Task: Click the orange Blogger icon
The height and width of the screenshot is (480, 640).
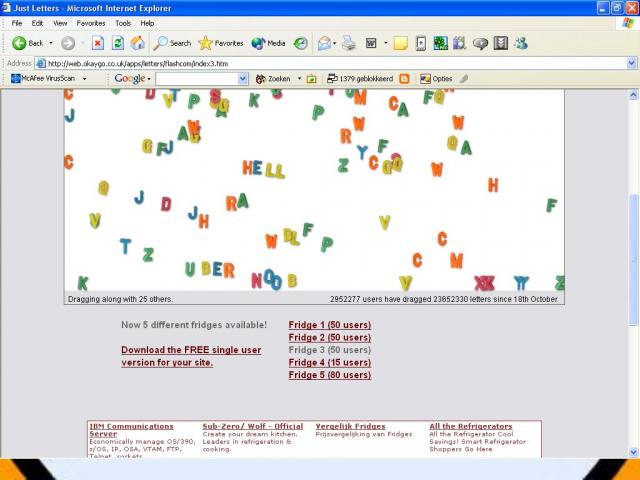Action: pyautogui.click(x=404, y=79)
